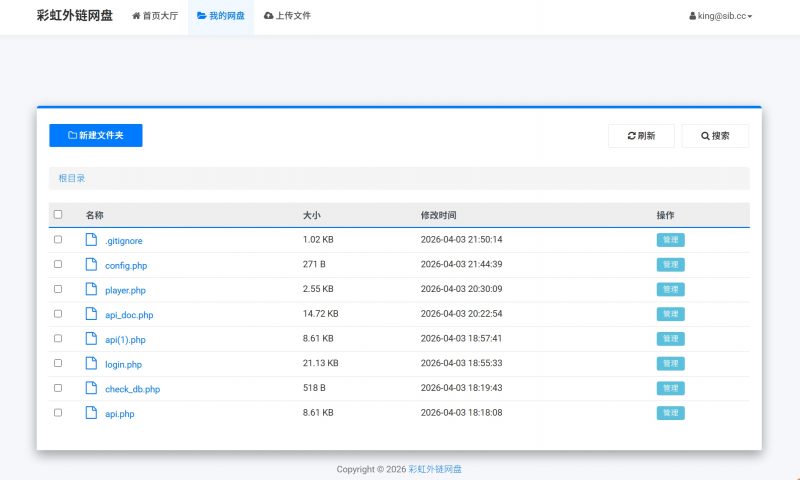The image size is (800, 480).
Task: Open the king@sib.cc account dropdown
Action: 720,16
